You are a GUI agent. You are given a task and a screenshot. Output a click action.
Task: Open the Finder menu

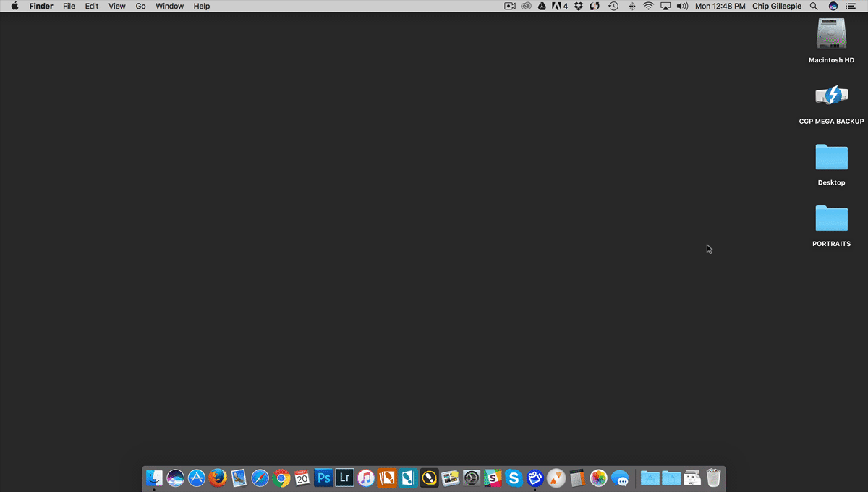pos(41,6)
